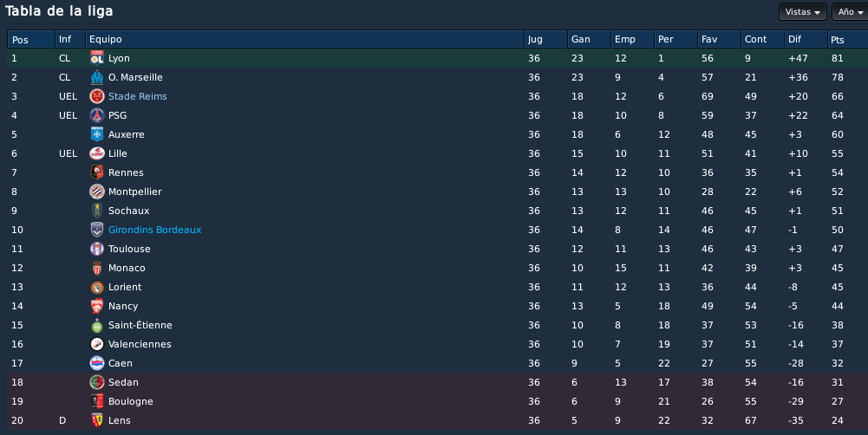Select the Valenciennes team row
This screenshot has width=868, height=435.
click(x=437, y=344)
